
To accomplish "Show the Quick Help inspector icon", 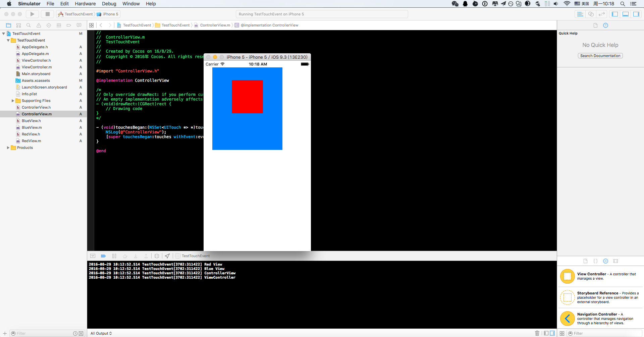I will click(605, 25).
